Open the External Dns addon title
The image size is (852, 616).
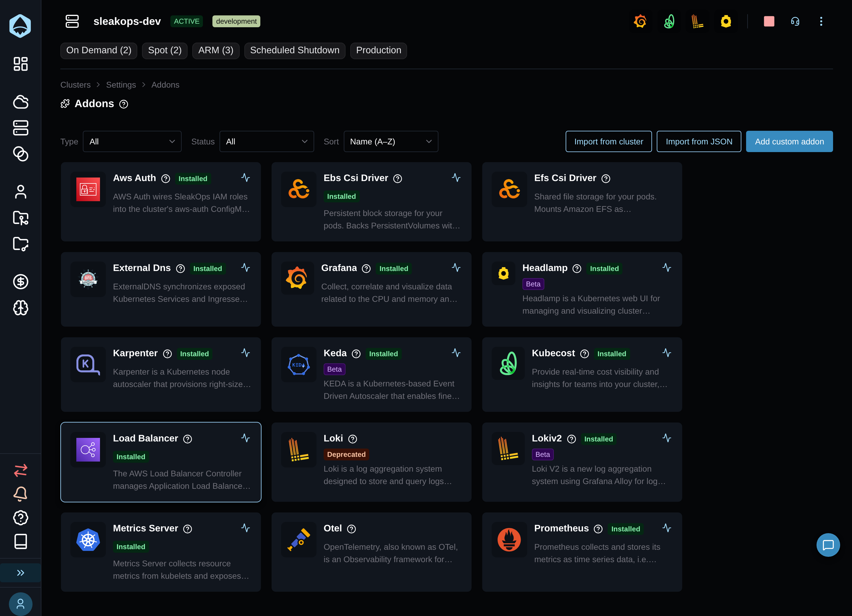142,268
